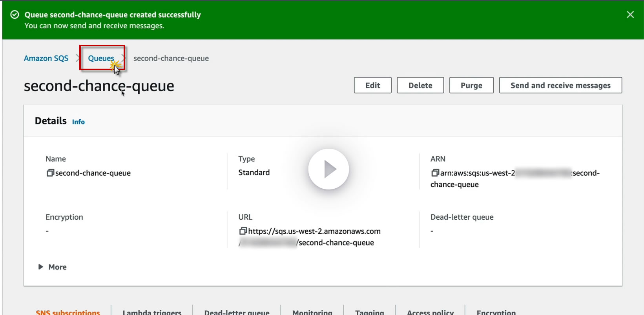
Task: Expand the More details section
Action: 52,267
